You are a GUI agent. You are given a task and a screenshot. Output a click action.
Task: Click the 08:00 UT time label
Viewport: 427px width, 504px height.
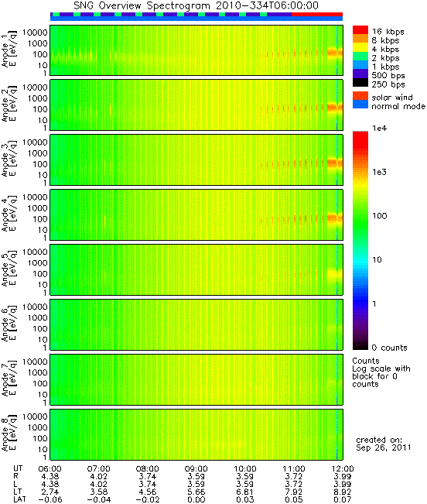click(x=148, y=468)
